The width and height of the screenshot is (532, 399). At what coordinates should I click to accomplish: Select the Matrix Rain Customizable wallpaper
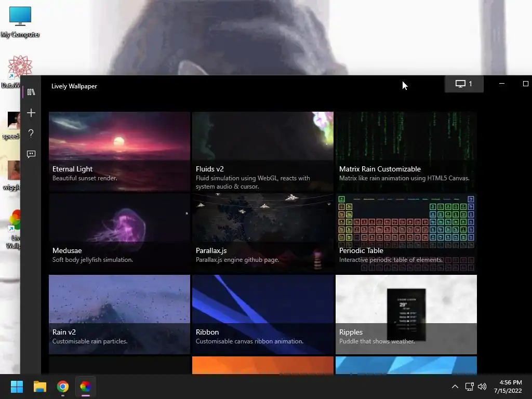tap(406, 151)
